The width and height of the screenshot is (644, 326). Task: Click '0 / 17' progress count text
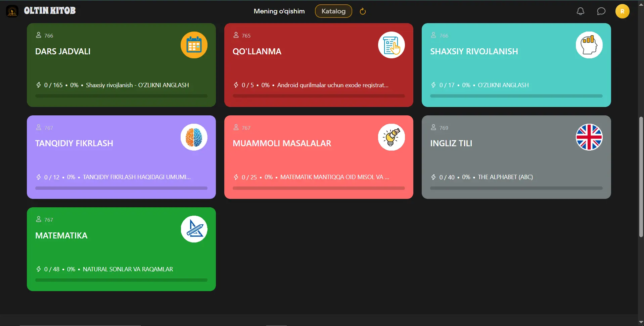(447, 85)
